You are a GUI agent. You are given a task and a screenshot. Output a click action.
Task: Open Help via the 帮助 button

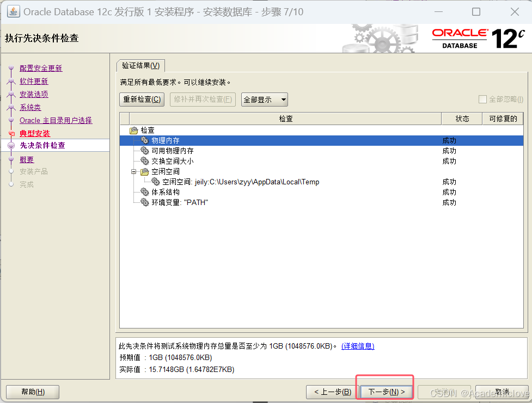click(x=32, y=392)
